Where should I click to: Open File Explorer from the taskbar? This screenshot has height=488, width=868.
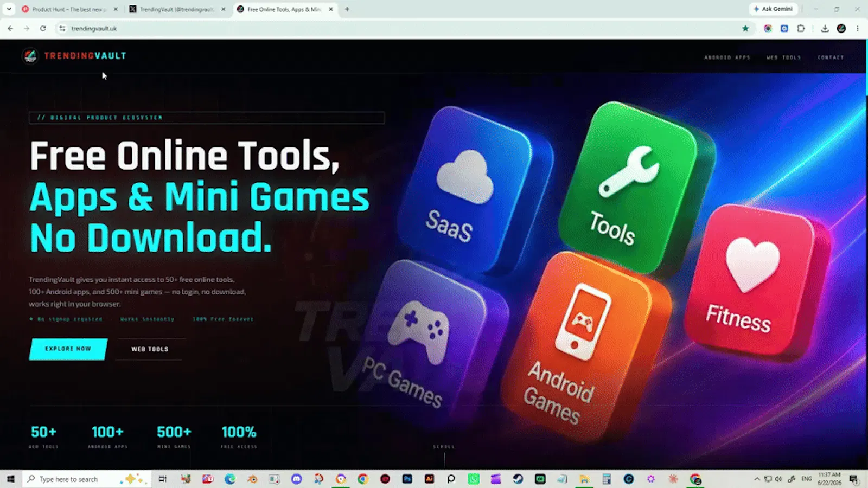[584, 479]
